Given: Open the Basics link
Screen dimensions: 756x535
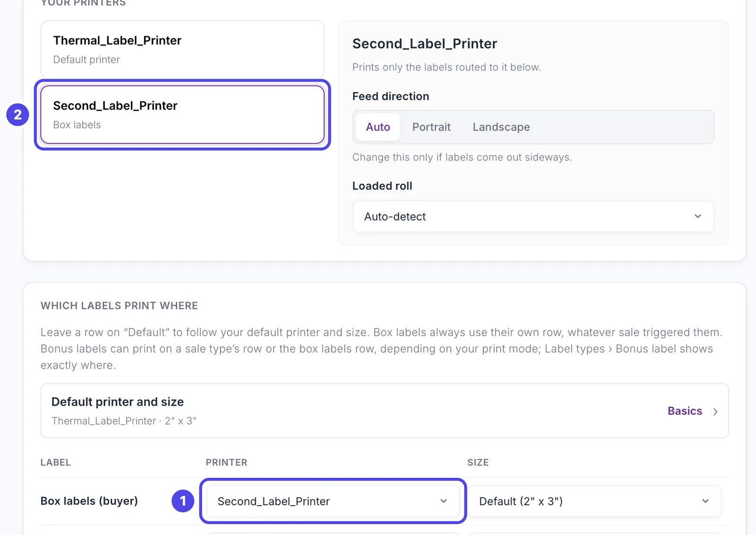Looking at the screenshot, I should click(685, 411).
